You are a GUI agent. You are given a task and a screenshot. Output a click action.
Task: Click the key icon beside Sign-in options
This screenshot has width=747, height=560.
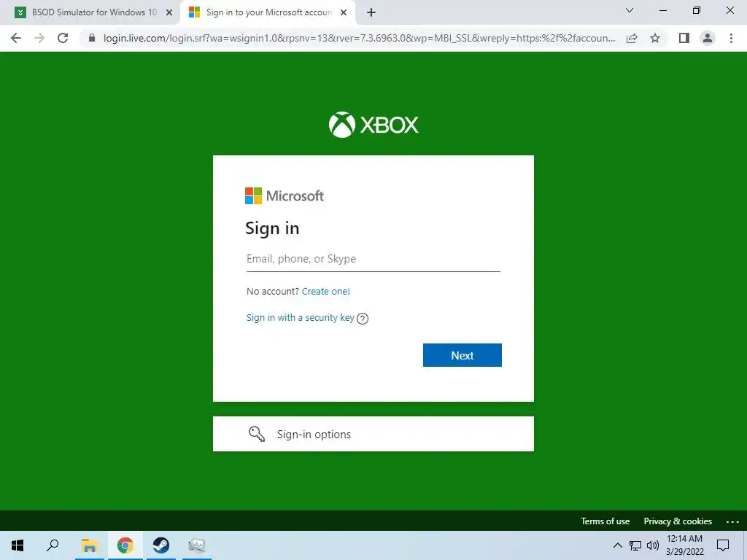tap(257, 434)
